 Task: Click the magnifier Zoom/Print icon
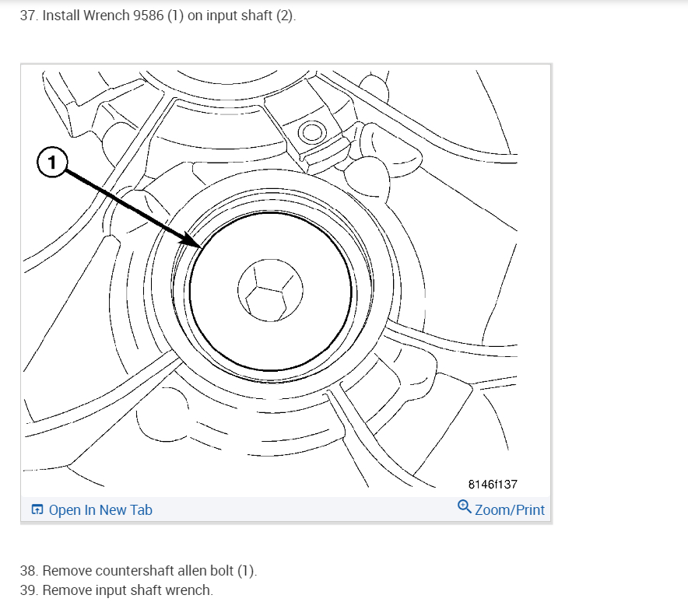click(x=464, y=507)
